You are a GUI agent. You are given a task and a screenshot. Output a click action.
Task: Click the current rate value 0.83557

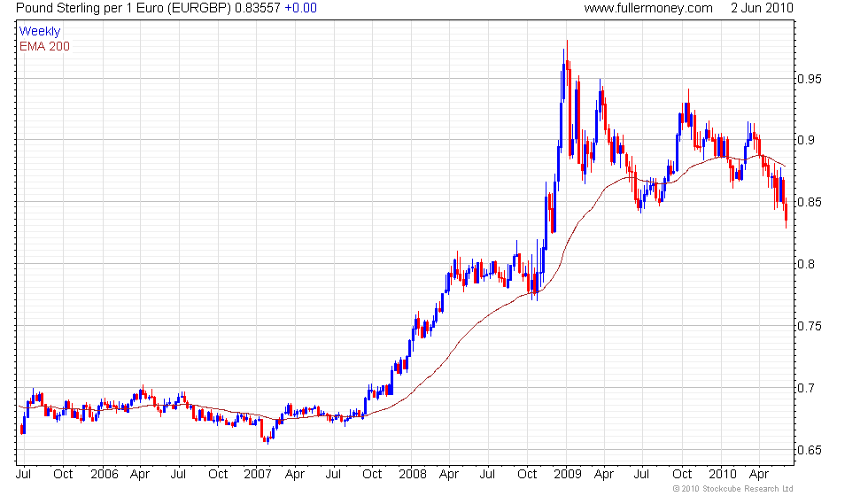tap(258, 8)
